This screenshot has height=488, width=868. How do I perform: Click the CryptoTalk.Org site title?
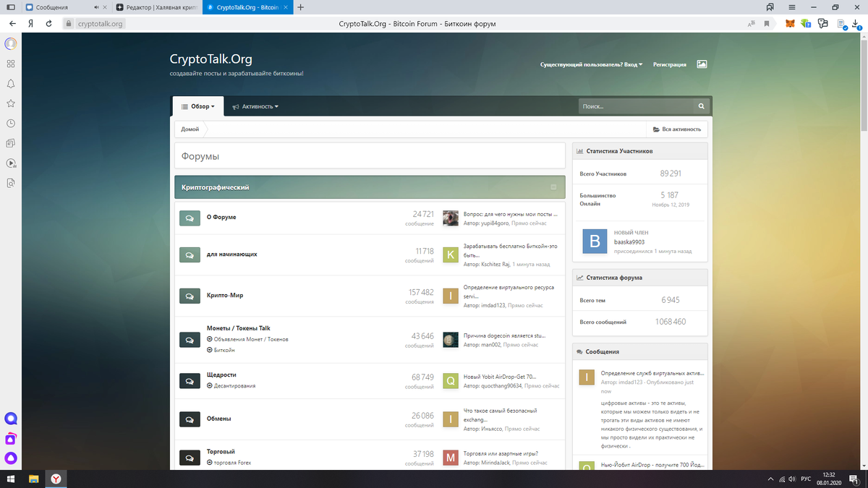[x=210, y=59]
